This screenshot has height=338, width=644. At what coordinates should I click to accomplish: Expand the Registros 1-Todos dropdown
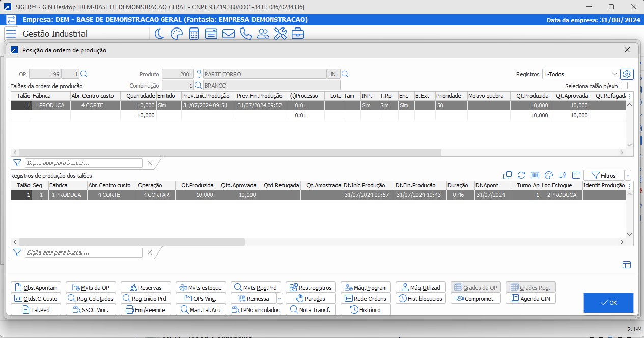[615, 74]
